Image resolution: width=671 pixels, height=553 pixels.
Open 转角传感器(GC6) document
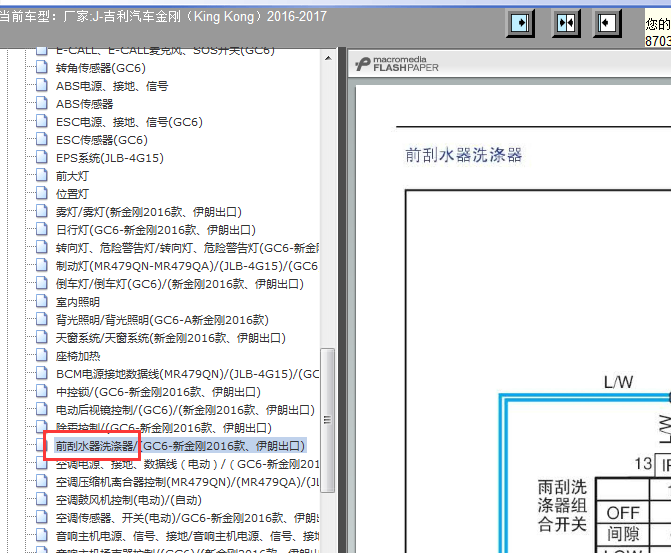click(101, 68)
